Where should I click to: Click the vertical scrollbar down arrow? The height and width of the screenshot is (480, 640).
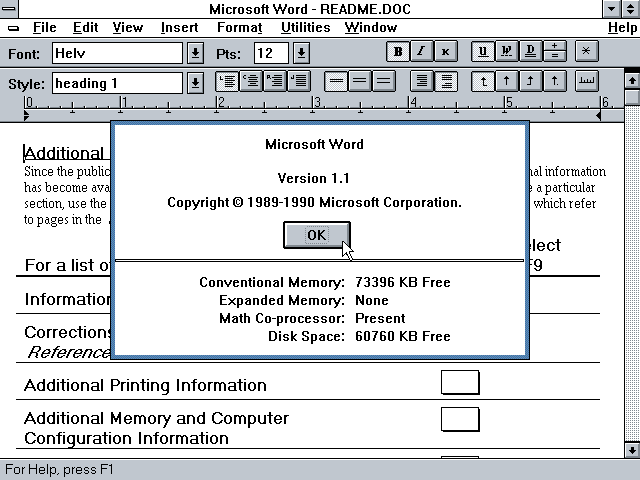click(x=632, y=450)
